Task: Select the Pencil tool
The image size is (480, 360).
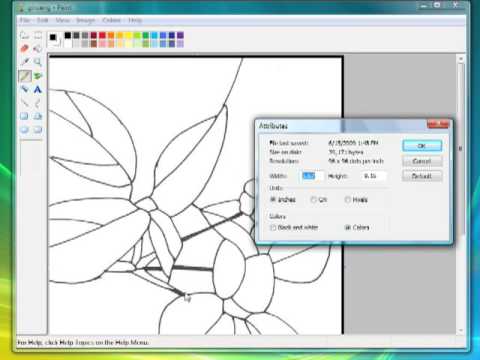Action: point(24,76)
